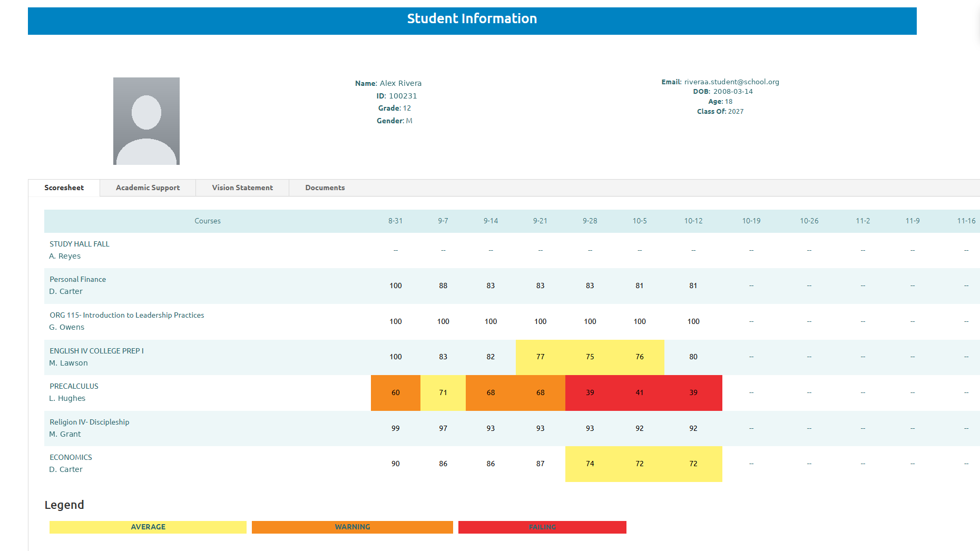Open the PRECALCULUS course link

coord(74,386)
